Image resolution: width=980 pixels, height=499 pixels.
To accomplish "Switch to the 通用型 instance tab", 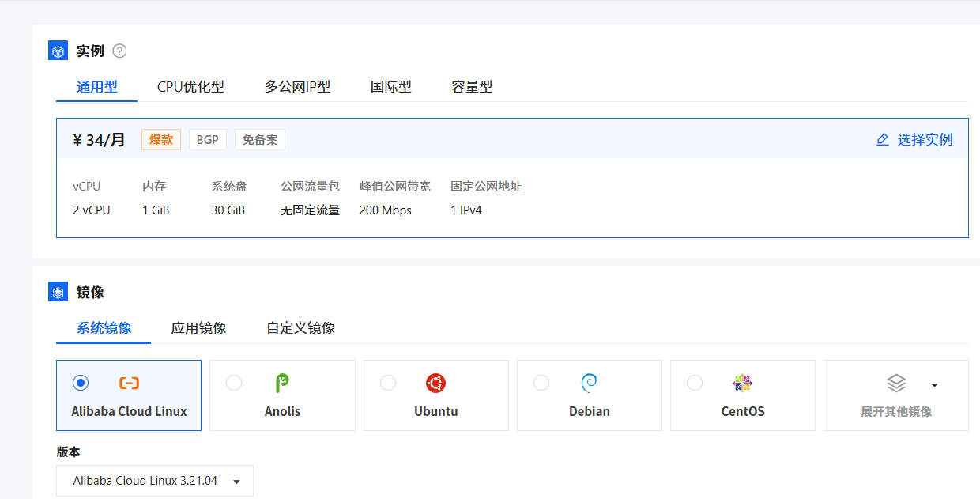I will point(96,87).
